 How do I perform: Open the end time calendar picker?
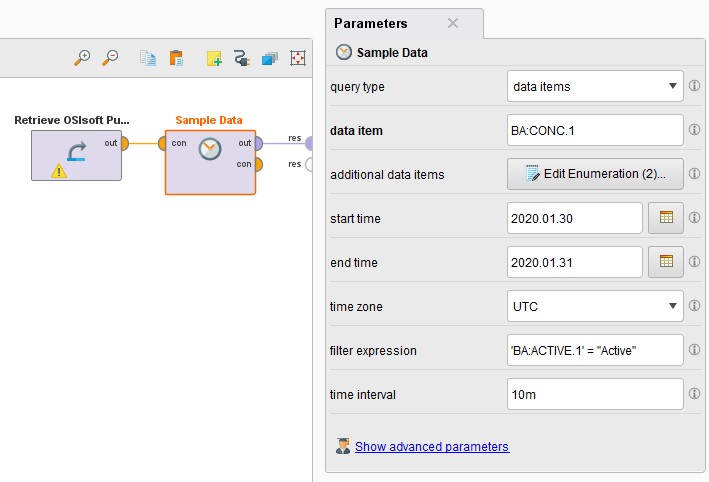click(x=665, y=262)
